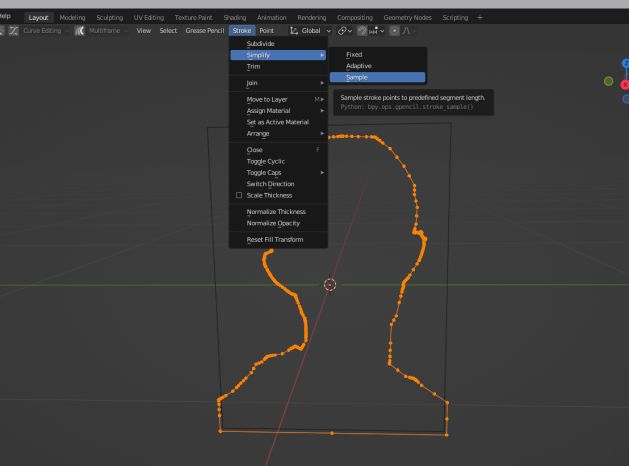Switch to the Texture Paint workspace tab
The width and height of the screenshot is (629, 466).
pyautogui.click(x=193, y=18)
